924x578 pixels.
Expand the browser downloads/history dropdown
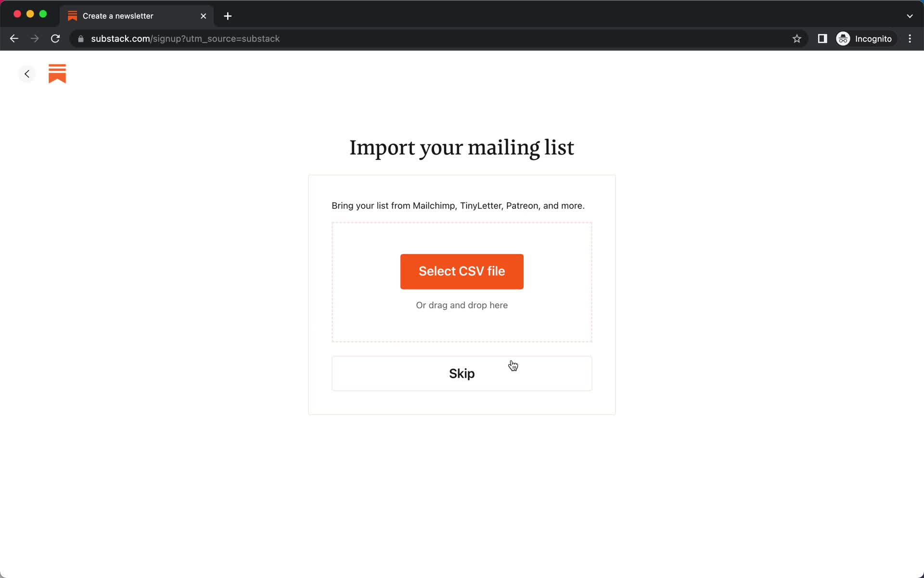pos(910,15)
